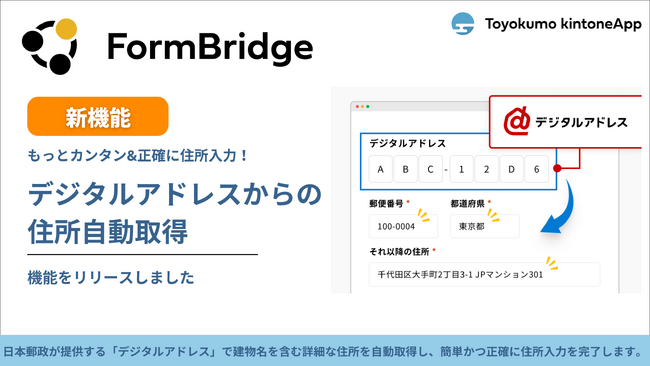Viewport: 650px width, 366px height.
Task: Click the Toyokumo kintoneApp text
Action: tap(563, 24)
